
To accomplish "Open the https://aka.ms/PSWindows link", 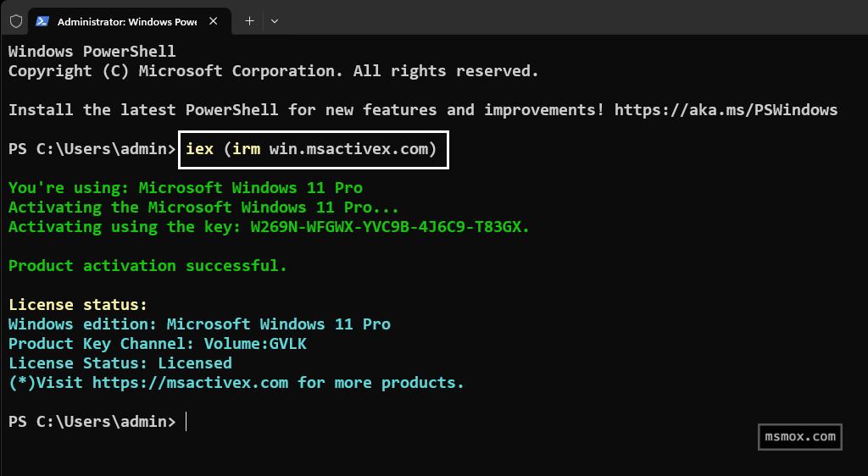I will [x=726, y=110].
